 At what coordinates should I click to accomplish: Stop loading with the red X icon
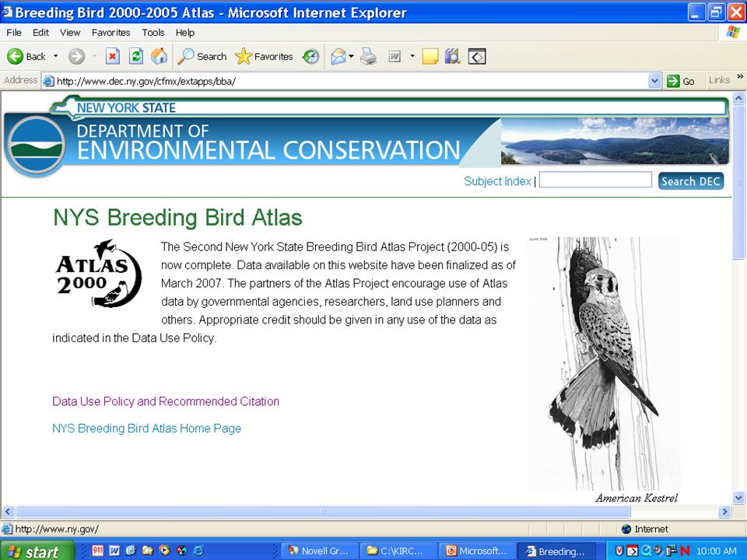(112, 57)
